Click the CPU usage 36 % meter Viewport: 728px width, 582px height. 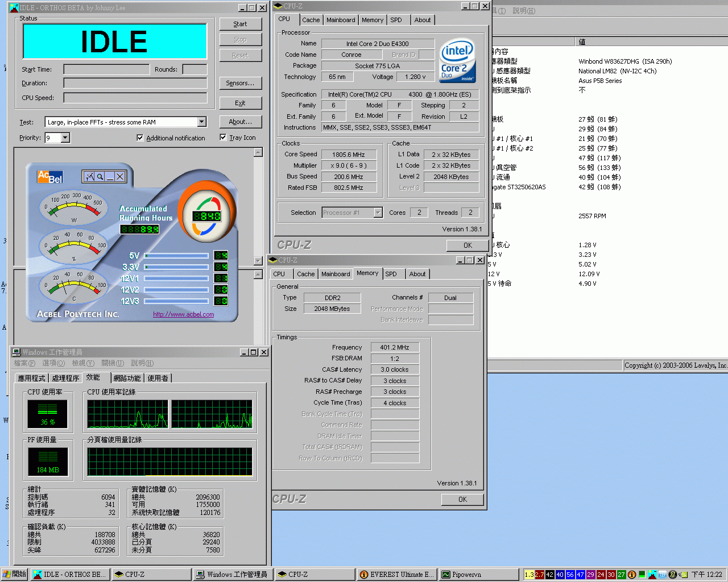click(48, 414)
